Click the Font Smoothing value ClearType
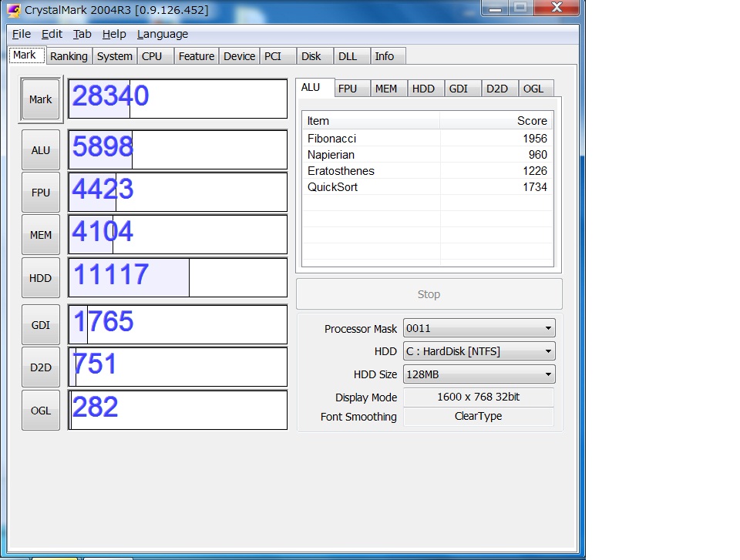The height and width of the screenshot is (560, 740). [479, 416]
